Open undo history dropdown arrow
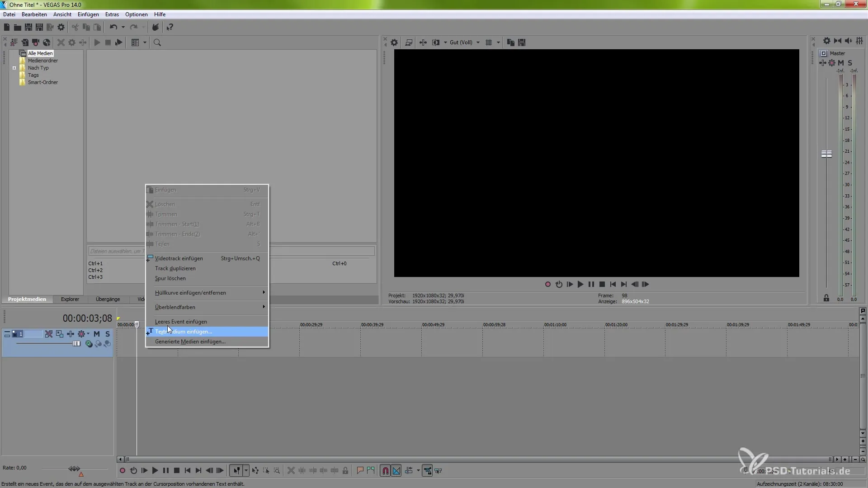 pos(123,28)
